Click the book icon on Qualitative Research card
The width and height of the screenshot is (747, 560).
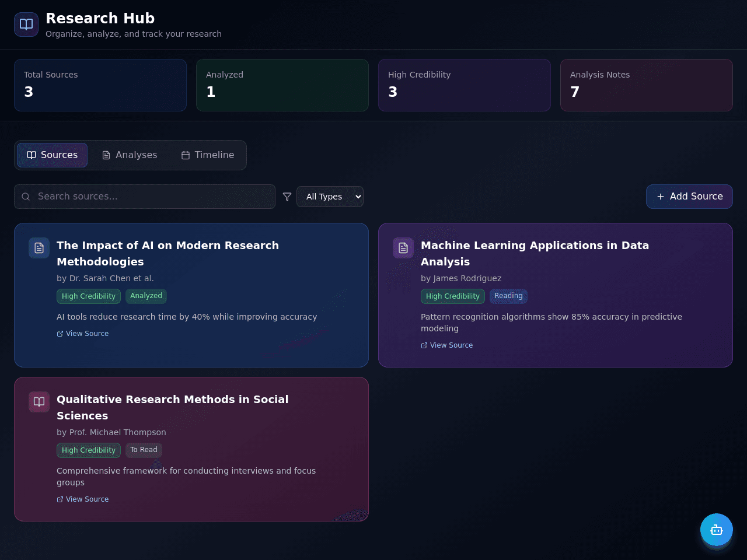39,402
